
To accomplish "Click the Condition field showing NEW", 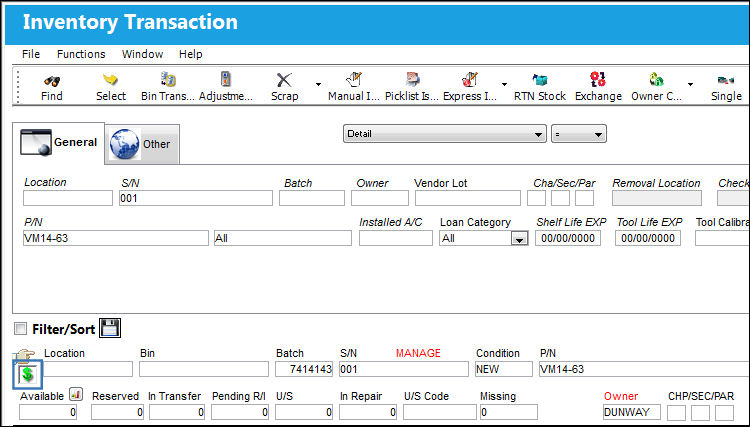I will click(x=503, y=369).
